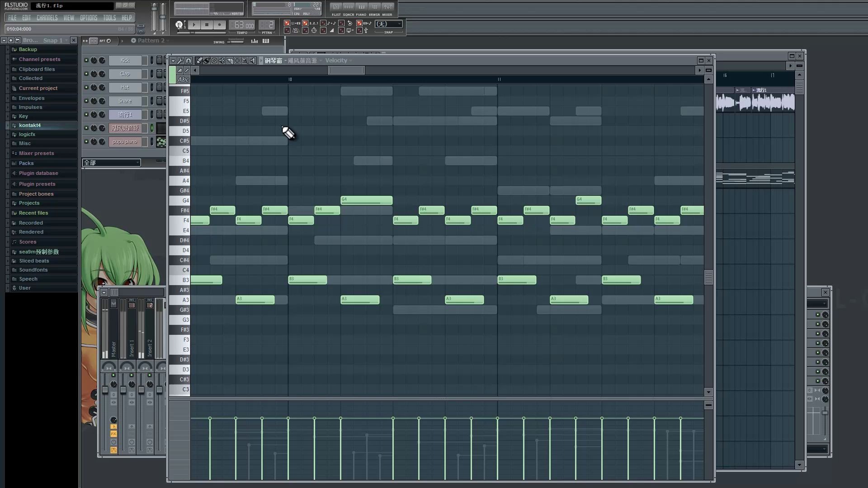Toggle piano roll magnet snap icon
This screenshot has height=488, width=868.
coord(189,61)
